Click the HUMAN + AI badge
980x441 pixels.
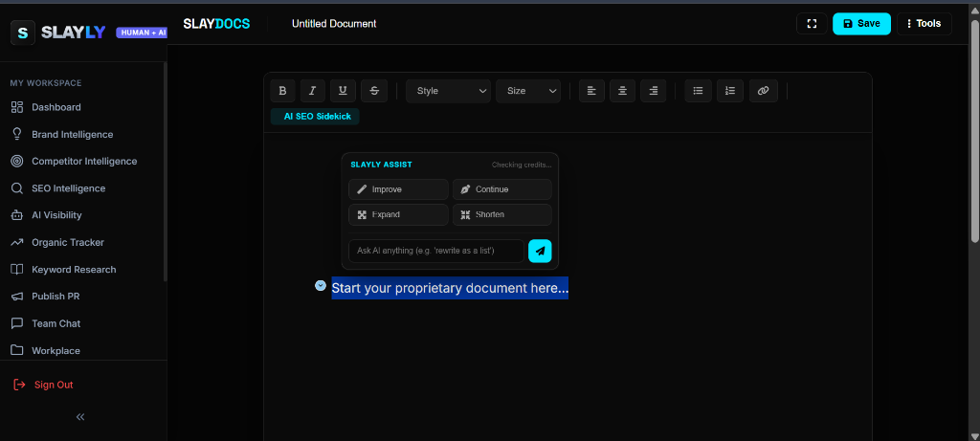[142, 33]
